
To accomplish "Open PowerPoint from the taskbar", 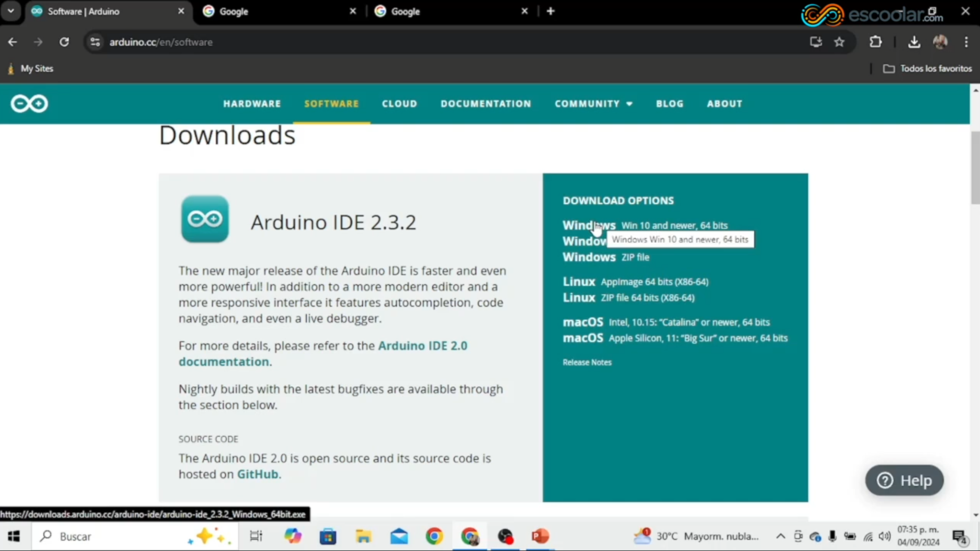I will pos(540,536).
